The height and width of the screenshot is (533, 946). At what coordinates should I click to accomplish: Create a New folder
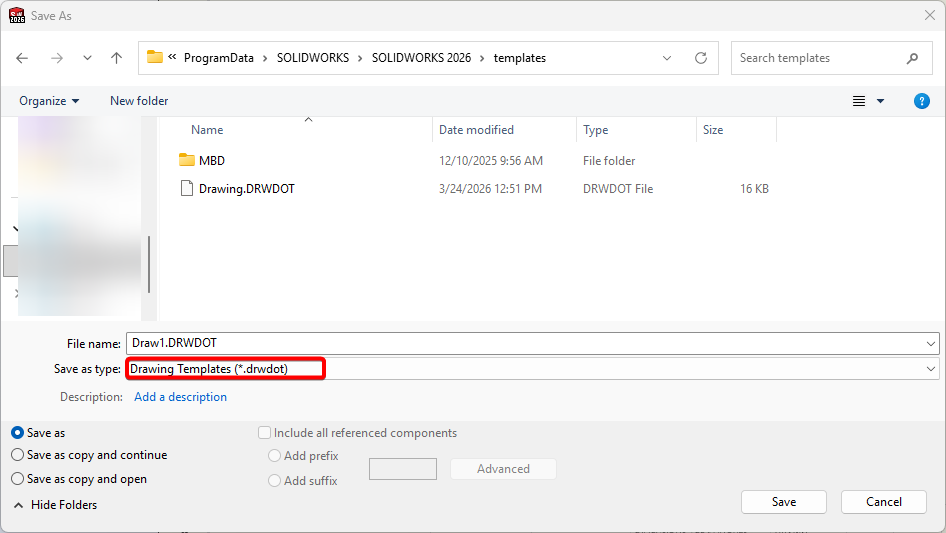coord(139,101)
